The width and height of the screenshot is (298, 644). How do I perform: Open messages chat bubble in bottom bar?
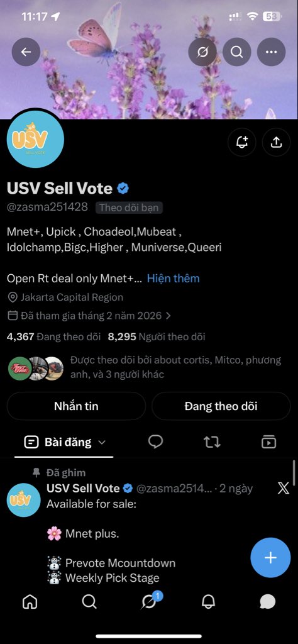point(268,602)
